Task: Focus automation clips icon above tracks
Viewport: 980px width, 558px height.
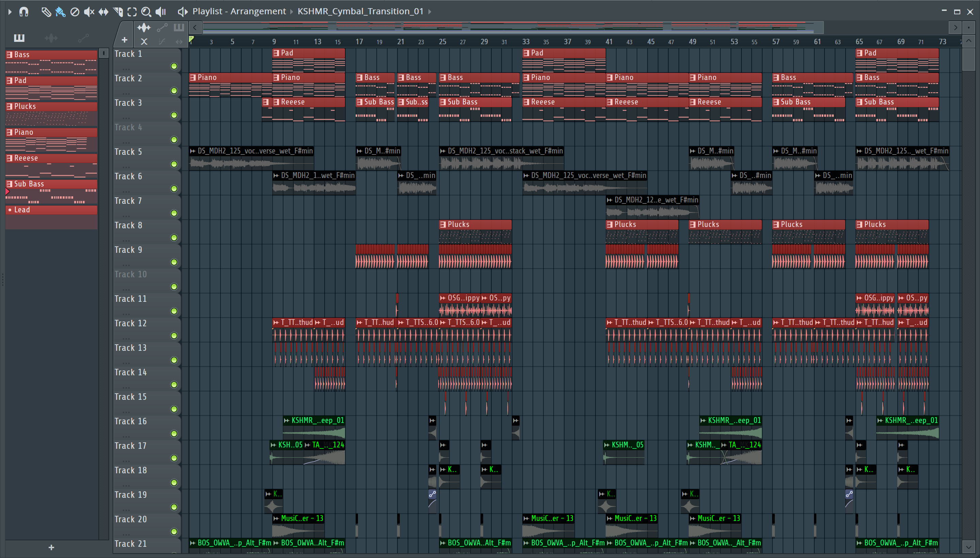Action: pyautogui.click(x=162, y=28)
